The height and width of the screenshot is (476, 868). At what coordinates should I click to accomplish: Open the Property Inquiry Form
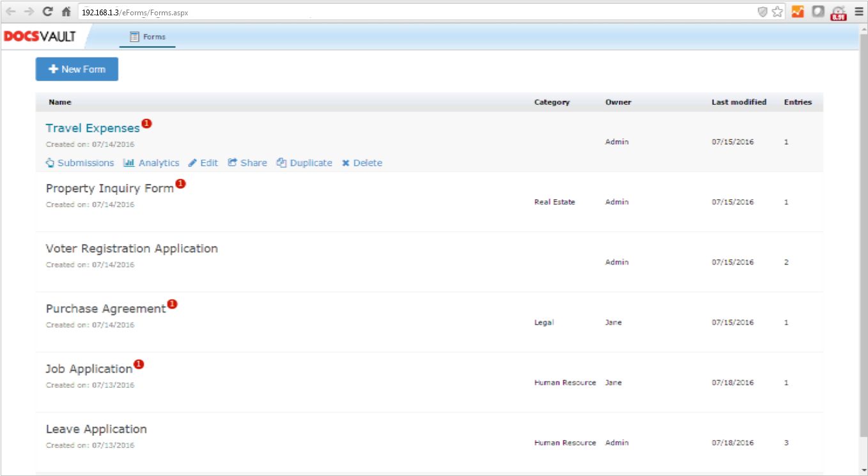click(109, 188)
